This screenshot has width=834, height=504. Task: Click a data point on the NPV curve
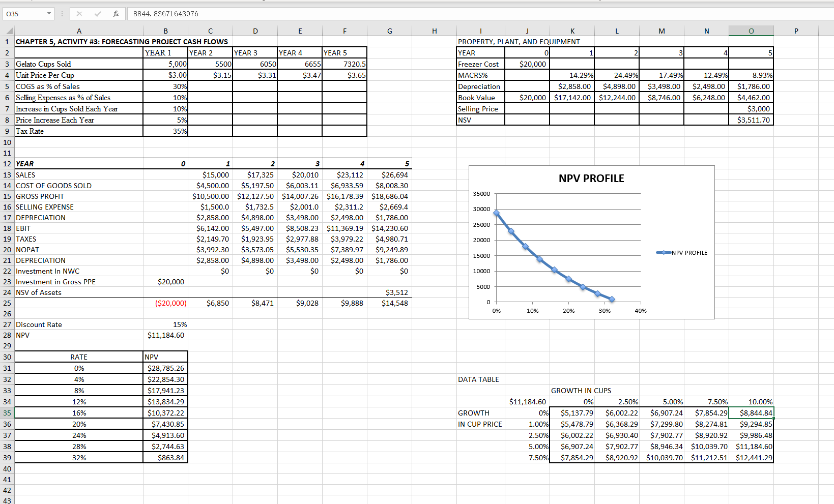[x=540, y=259]
